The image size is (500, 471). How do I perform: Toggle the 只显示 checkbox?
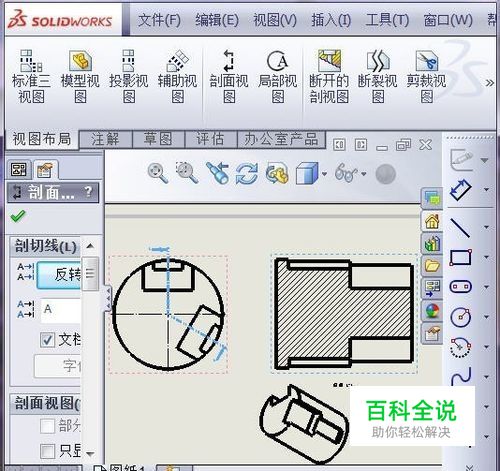tap(47, 451)
